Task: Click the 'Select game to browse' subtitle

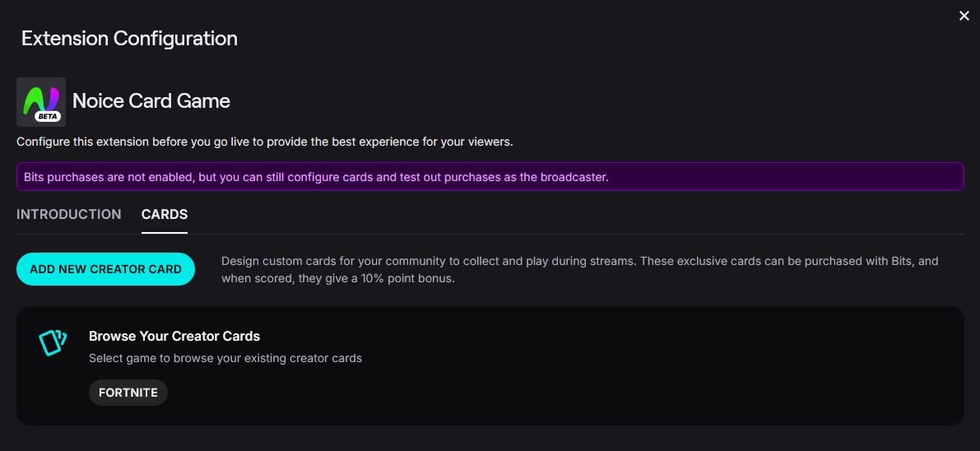Action: pyautogui.click(x=225, y=358)
